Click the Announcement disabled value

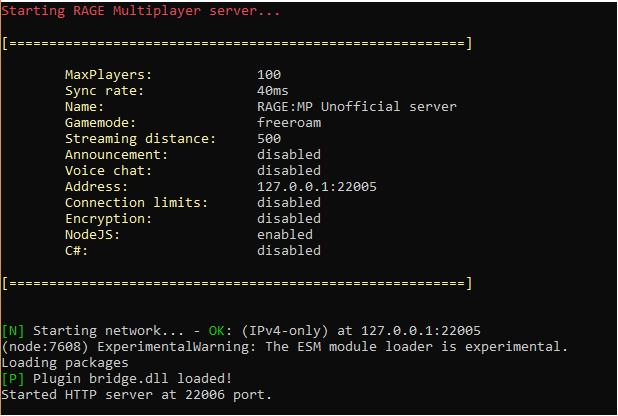289,154
